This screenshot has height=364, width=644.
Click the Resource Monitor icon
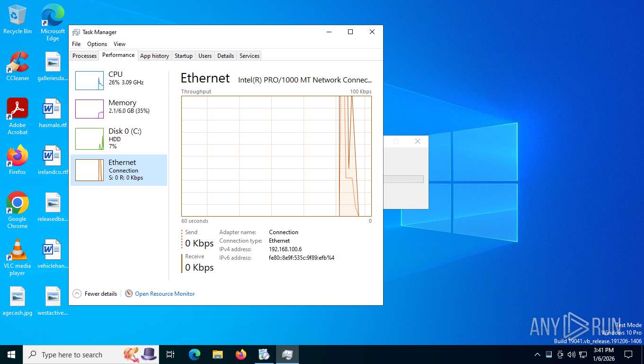(x=129, y=294)
